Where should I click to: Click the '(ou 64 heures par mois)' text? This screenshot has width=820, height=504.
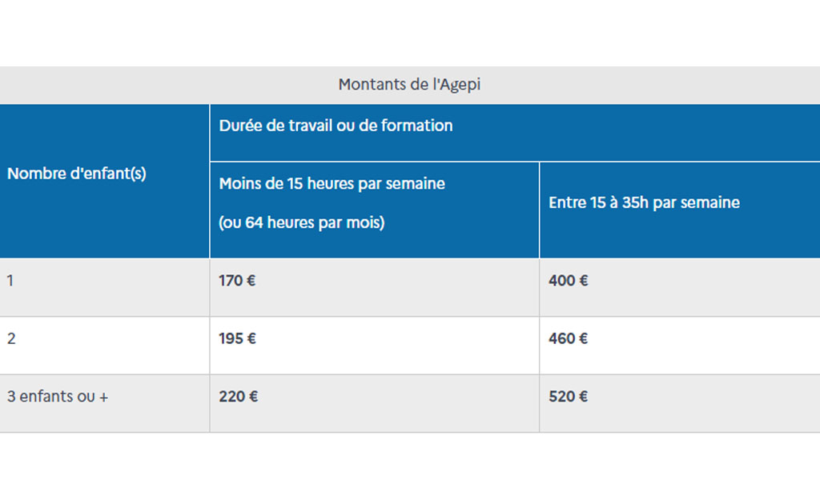tap(302, 222)
